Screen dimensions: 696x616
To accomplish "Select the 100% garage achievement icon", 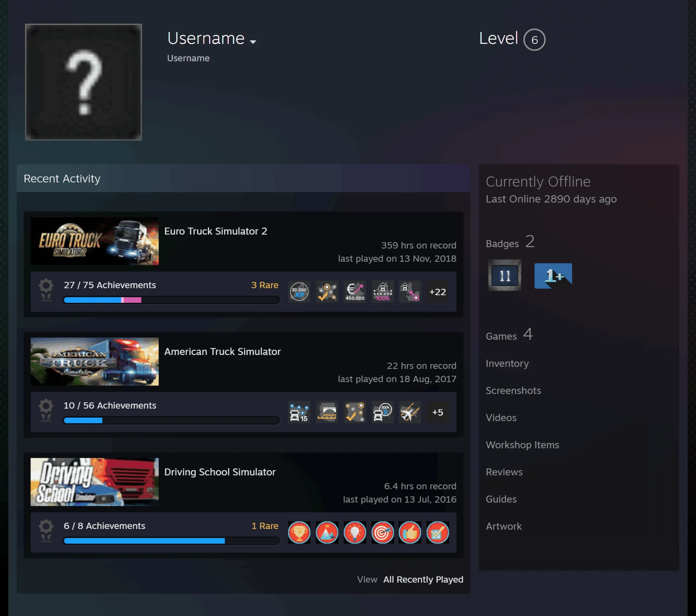I will [382, 292].
